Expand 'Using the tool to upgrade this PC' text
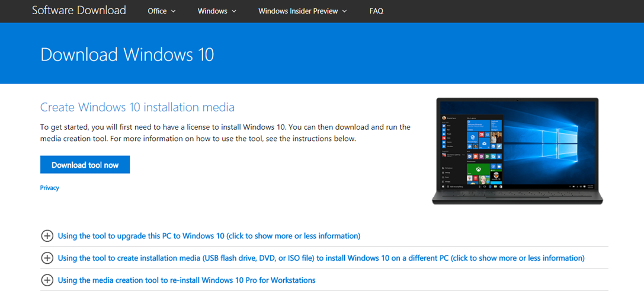 [209, 236]
